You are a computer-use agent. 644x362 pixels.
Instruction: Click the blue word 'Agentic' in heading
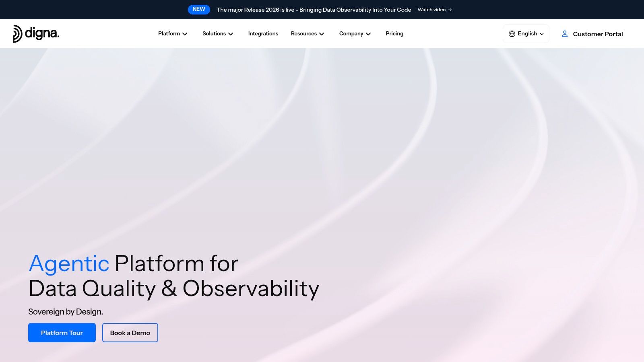click(69, 264)
